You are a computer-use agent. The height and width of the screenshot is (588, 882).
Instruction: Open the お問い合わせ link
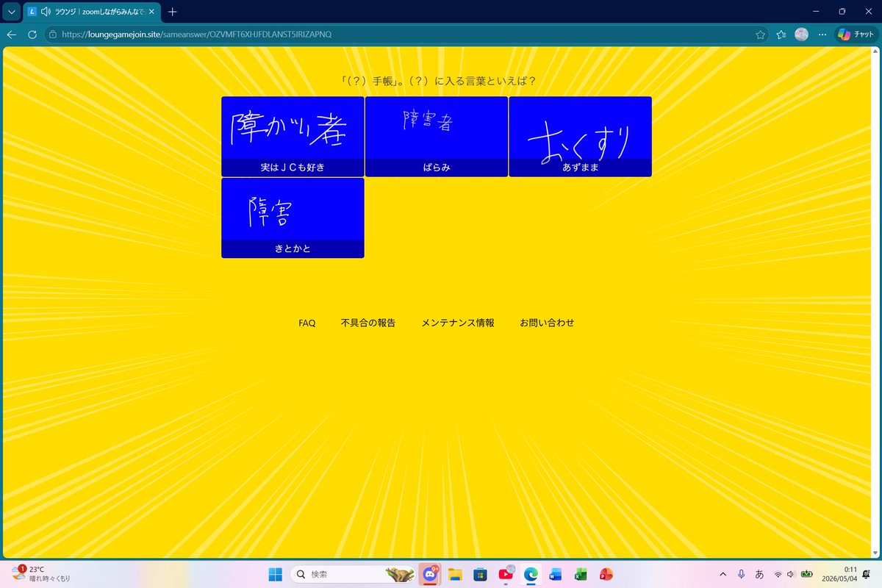pyautogui.click(x=547, y=323)
